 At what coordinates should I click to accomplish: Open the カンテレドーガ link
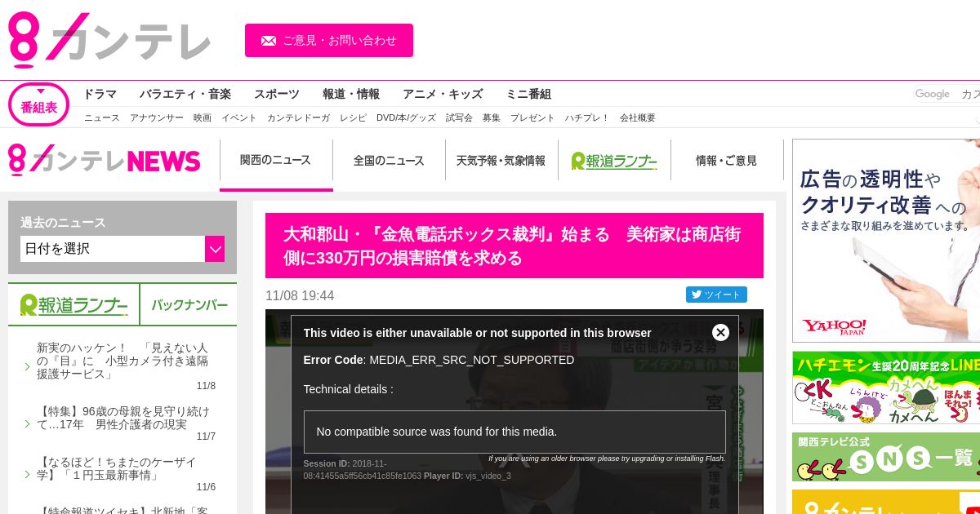(x=298, y=117)
